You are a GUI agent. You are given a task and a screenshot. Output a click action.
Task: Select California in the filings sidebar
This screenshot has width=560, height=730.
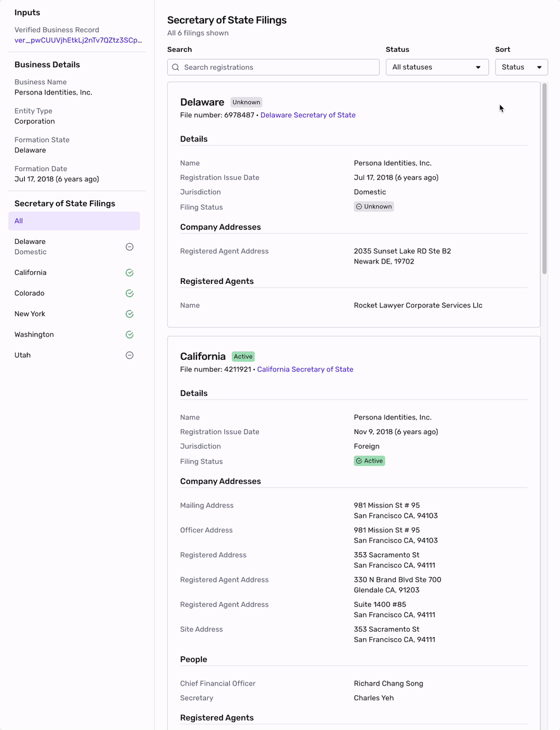(74, 273)
